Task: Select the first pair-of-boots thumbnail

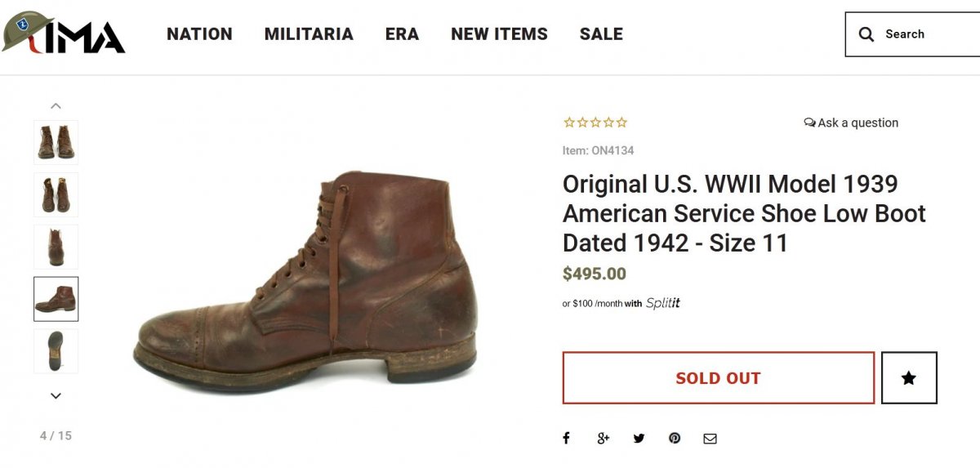Action: tap(56, 142)
